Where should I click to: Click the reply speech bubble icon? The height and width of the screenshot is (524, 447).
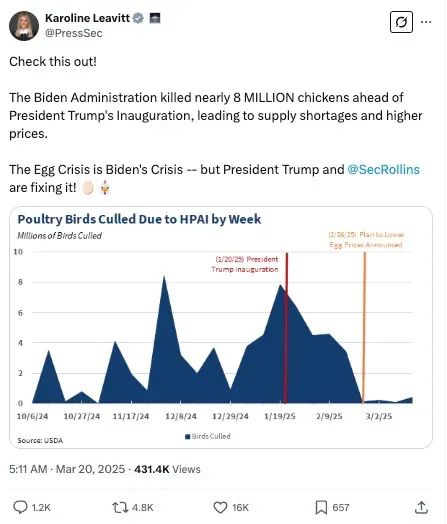click(x=20, y=507)
